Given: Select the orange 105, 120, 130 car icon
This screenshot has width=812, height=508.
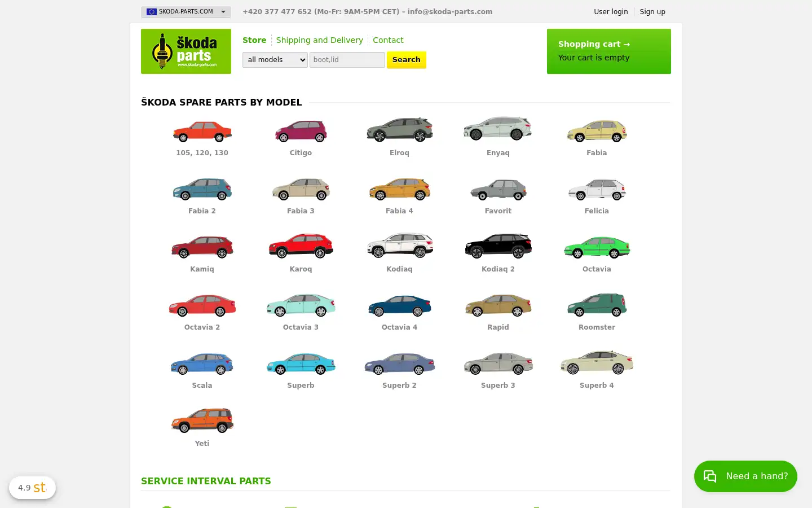Looking at the screenshot, I should pos(202,131).
